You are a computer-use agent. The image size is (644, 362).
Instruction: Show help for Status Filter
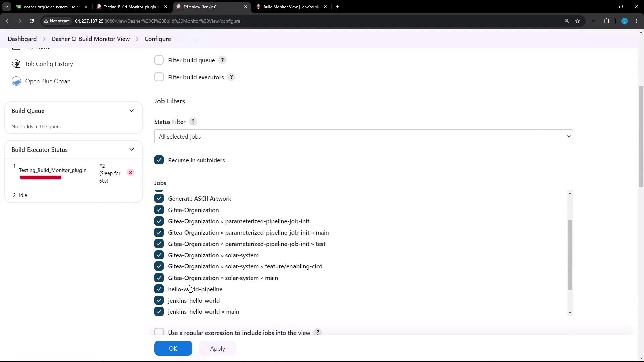[x=193, y=122]
